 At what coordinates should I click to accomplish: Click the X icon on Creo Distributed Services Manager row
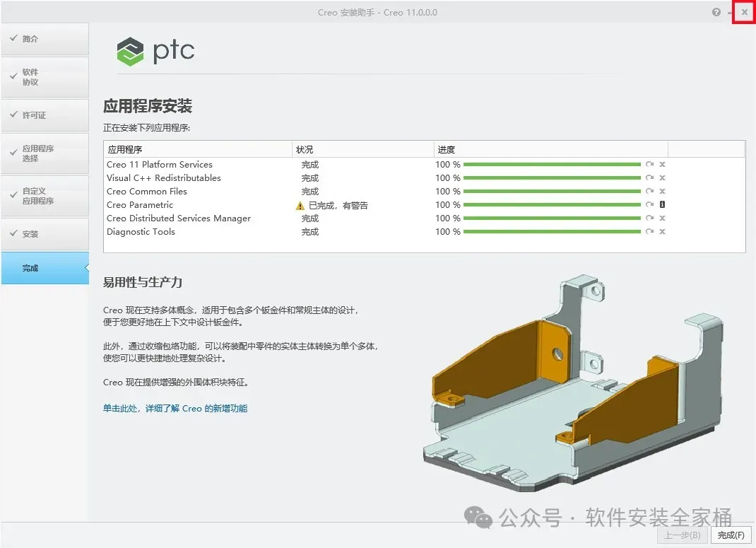(663, 218)
